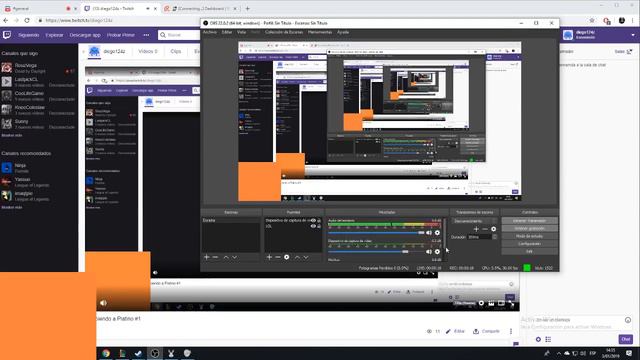The image size is (640, 360).
Task: Mute Audio del escritorio in OBS mixer
Action: click(429, 233)
